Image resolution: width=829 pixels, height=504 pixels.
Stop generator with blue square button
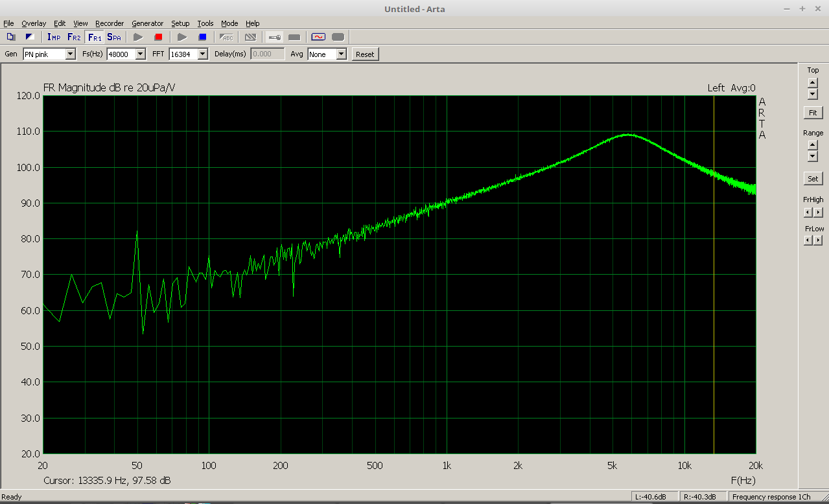202,37
